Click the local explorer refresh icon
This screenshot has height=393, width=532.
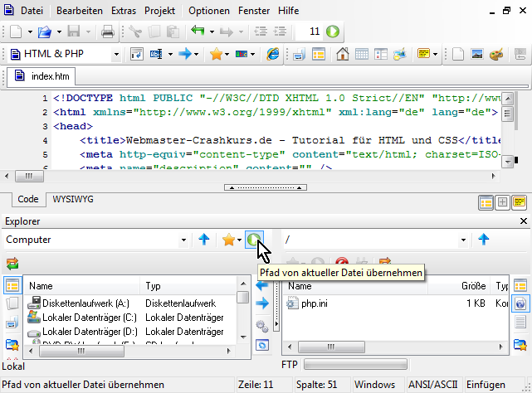12,264
